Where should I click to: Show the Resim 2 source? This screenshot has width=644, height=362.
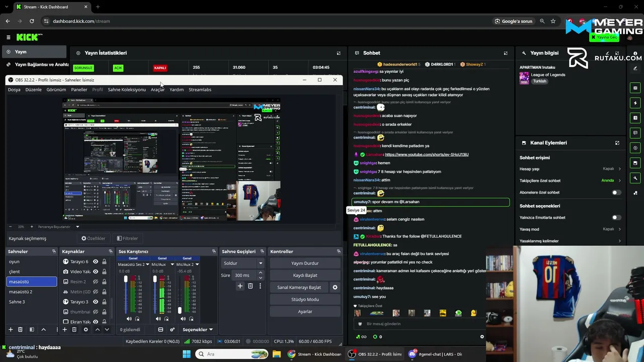pyautogui.click(x=96, y=282)
